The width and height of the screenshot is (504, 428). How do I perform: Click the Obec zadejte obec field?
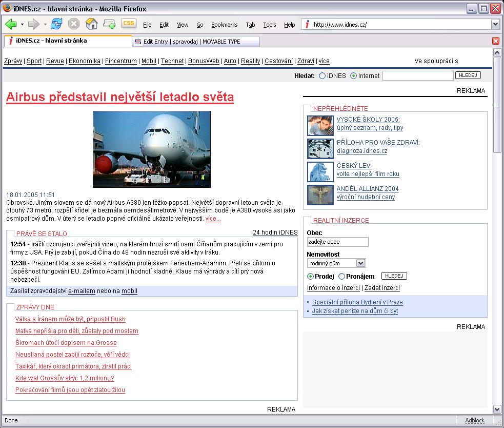(x=337, y=242)
